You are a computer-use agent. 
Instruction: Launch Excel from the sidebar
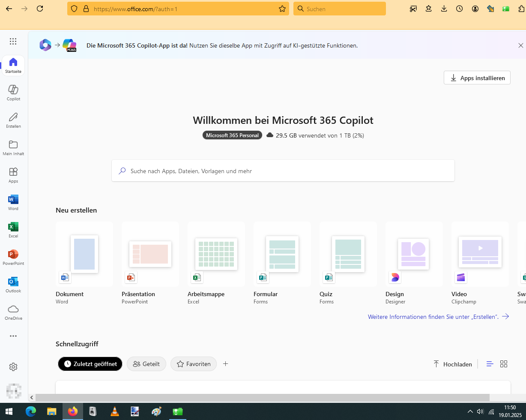click(x=13, y=230)
